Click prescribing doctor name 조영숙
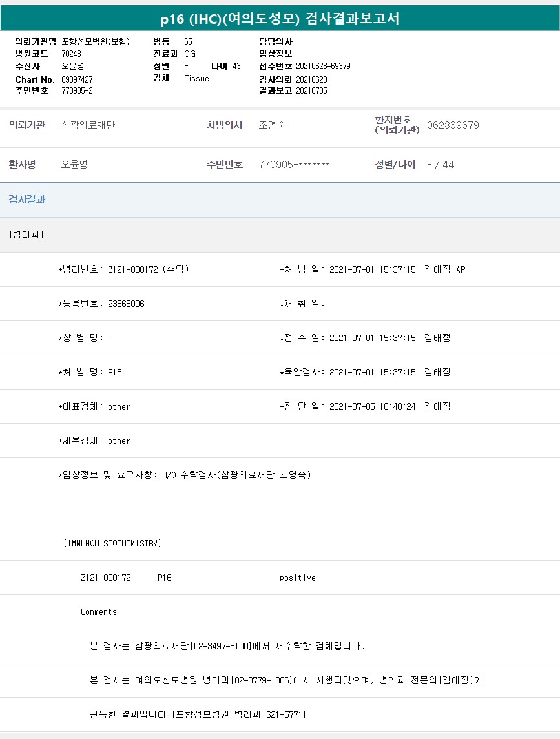 click(272, 125)
